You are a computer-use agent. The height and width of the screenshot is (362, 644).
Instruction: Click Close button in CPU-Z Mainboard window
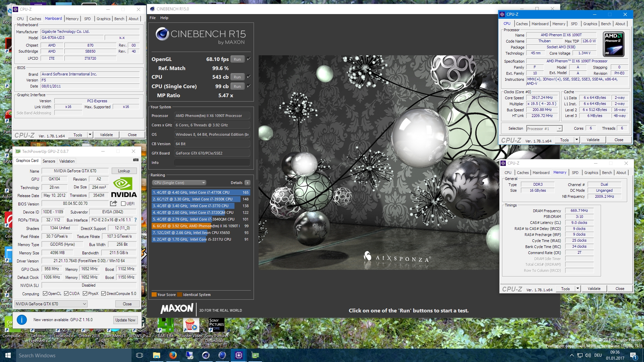click(x=132, y=135)
